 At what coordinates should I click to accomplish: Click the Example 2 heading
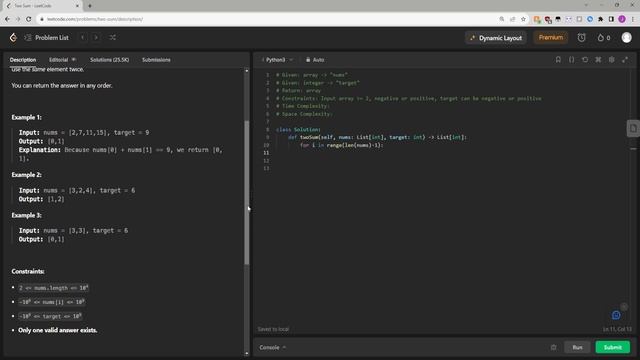(x=27, y=175)
